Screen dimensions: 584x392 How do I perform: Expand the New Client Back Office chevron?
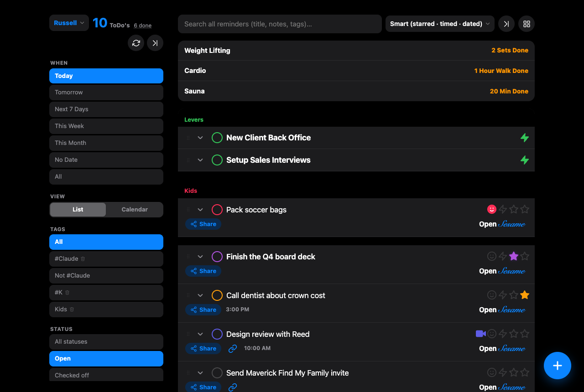coord(200,138)
